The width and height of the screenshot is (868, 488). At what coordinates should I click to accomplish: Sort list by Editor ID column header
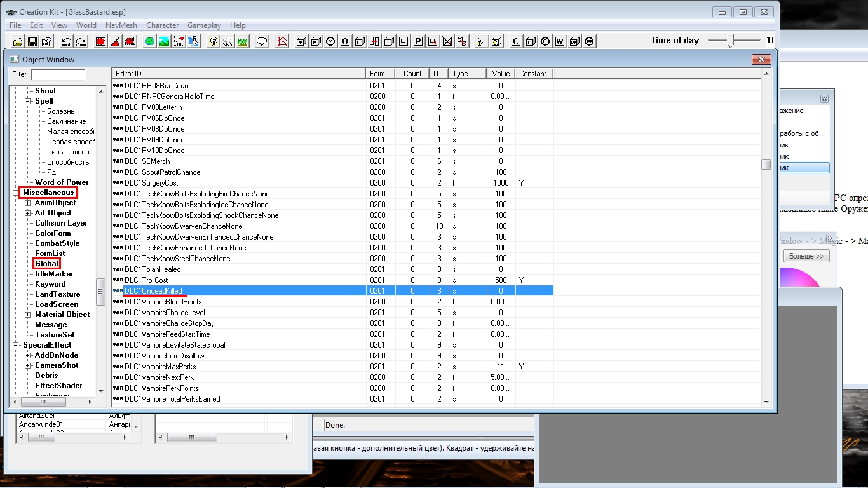[238, 74]
